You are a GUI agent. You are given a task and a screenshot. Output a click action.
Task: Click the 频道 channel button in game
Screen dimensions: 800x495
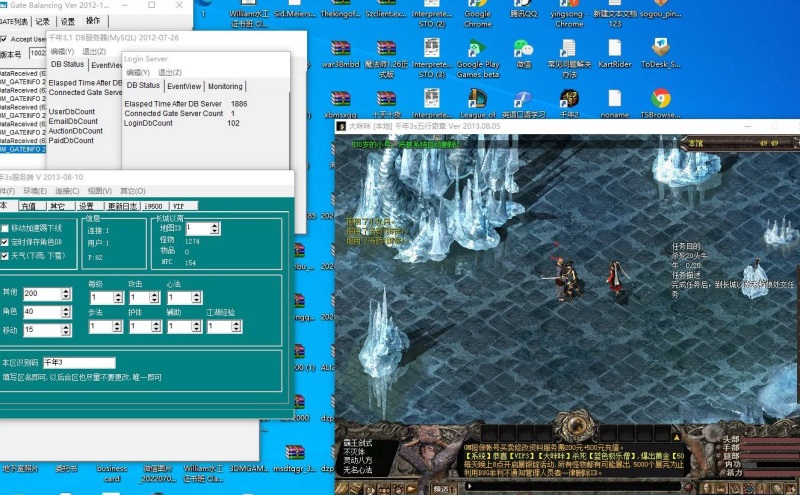pos(442,488)
